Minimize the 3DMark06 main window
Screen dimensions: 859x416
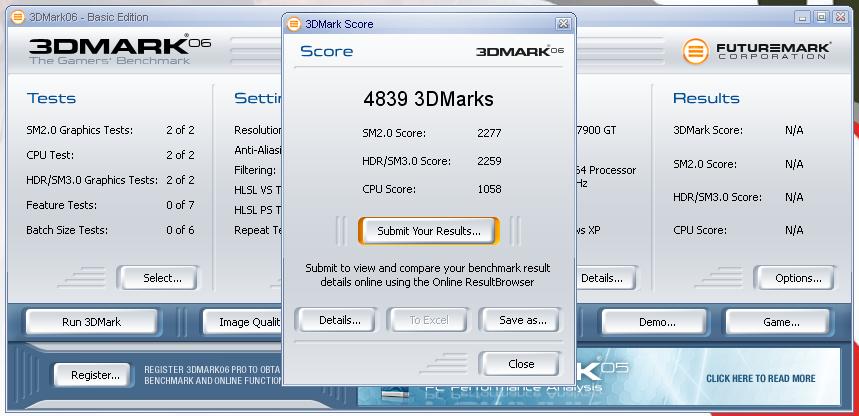click(803, 17)
